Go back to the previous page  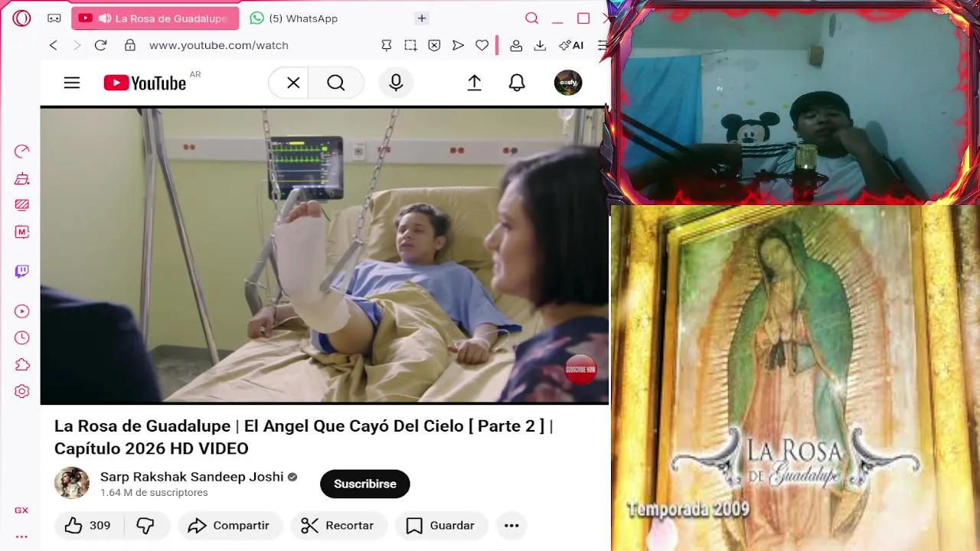coord(53,45)
